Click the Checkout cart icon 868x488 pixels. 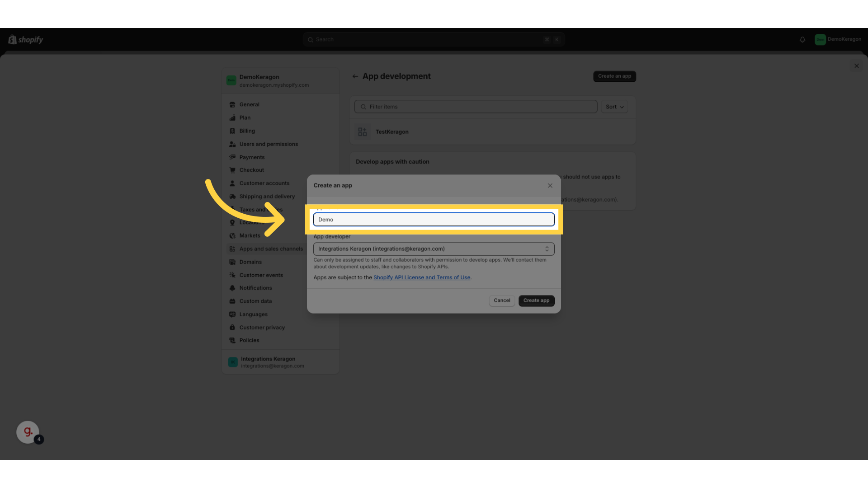coord(232,170)
